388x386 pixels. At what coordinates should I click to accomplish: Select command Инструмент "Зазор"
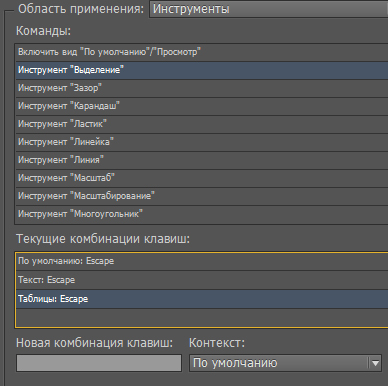[202, 88]
